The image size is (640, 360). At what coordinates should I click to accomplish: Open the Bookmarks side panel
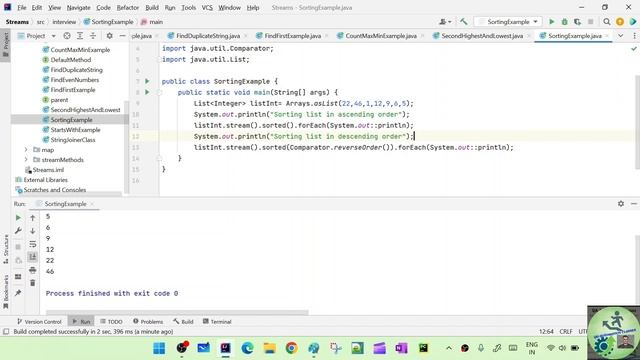pyautogui.click(x=6, y=292)
